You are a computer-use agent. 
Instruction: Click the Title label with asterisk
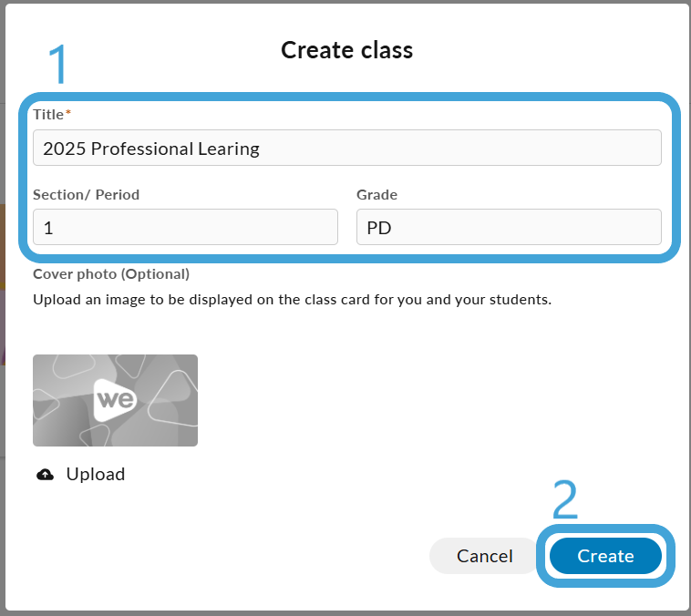pos(52,115)
